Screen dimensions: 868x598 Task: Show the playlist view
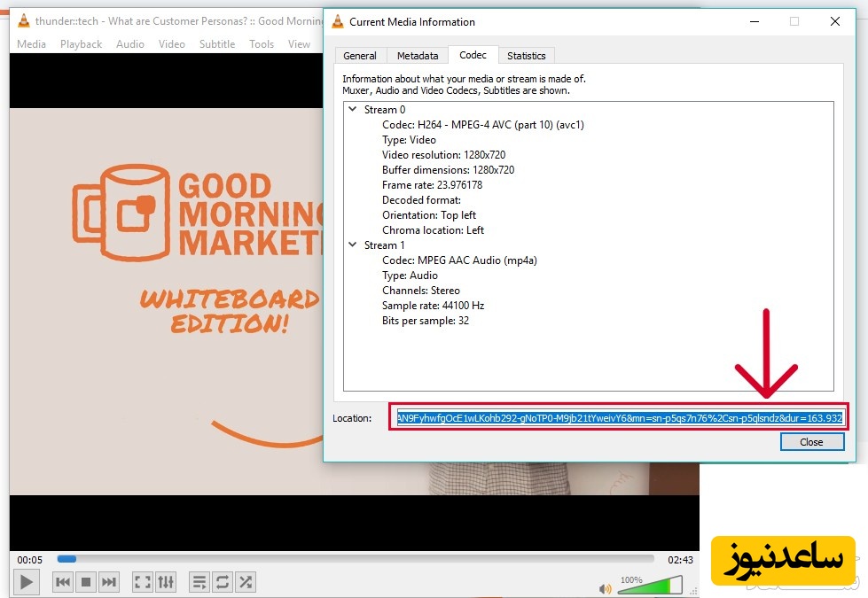199,582
